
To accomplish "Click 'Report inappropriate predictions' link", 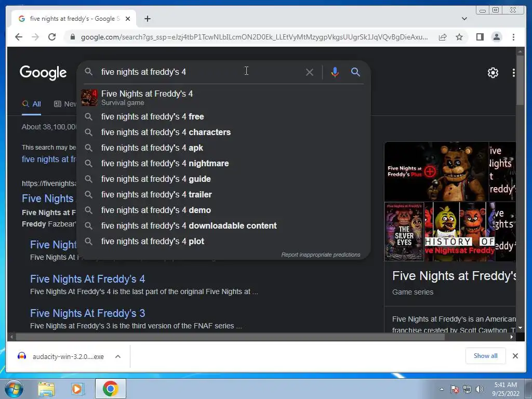I will click(321, 255).
